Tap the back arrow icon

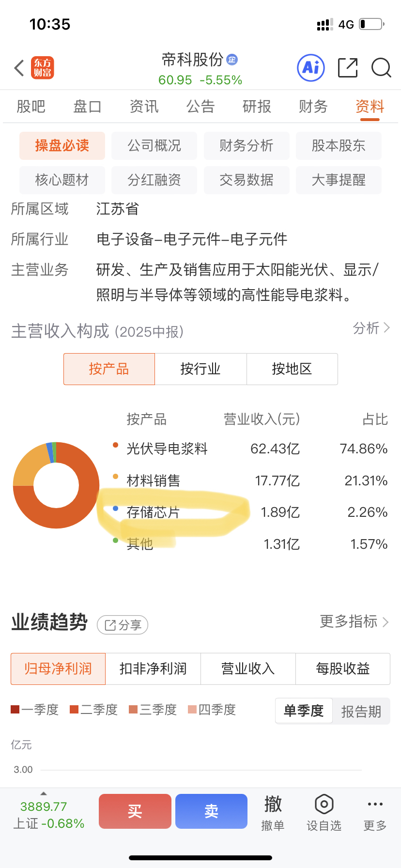coord(19,68)
